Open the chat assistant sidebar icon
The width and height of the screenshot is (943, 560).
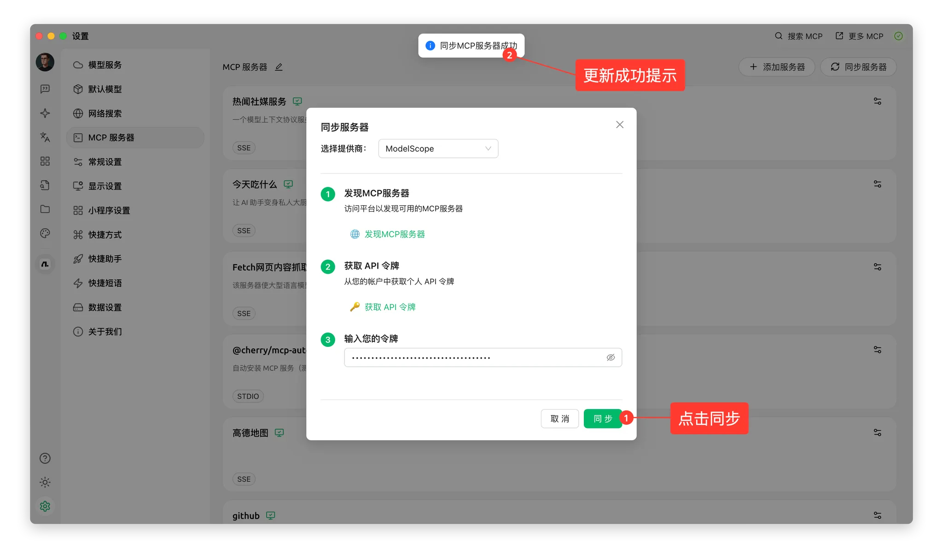pos(45,89)
